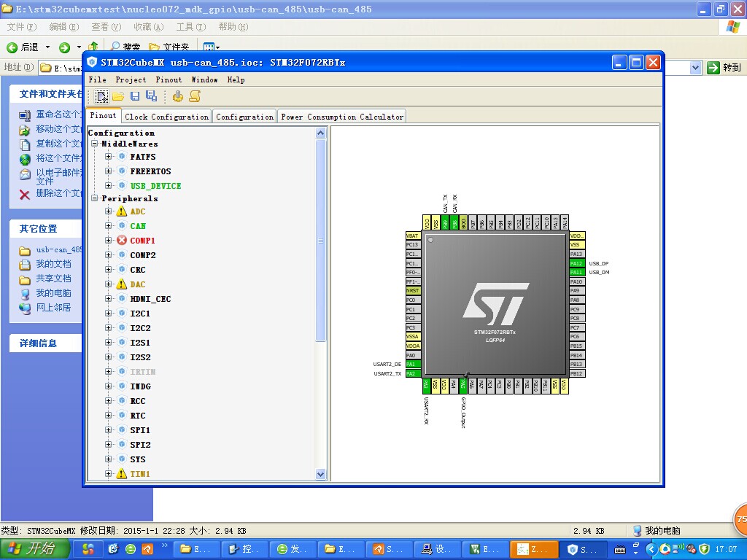Open the Explorer Help menu

[x=233, y=27]
